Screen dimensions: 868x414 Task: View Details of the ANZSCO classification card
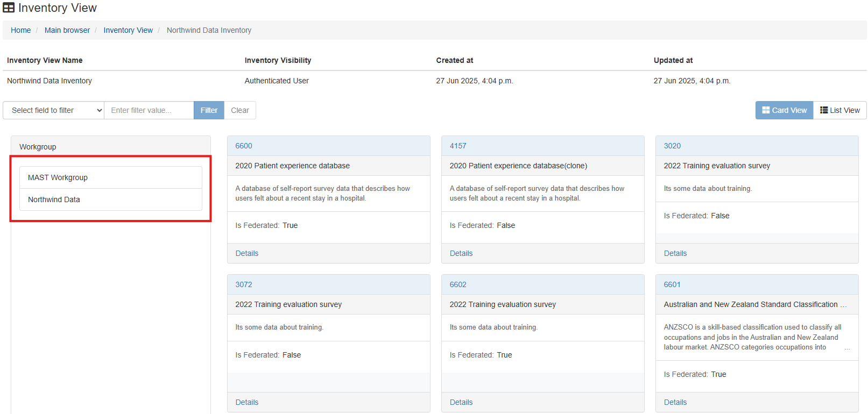point(675,402)
